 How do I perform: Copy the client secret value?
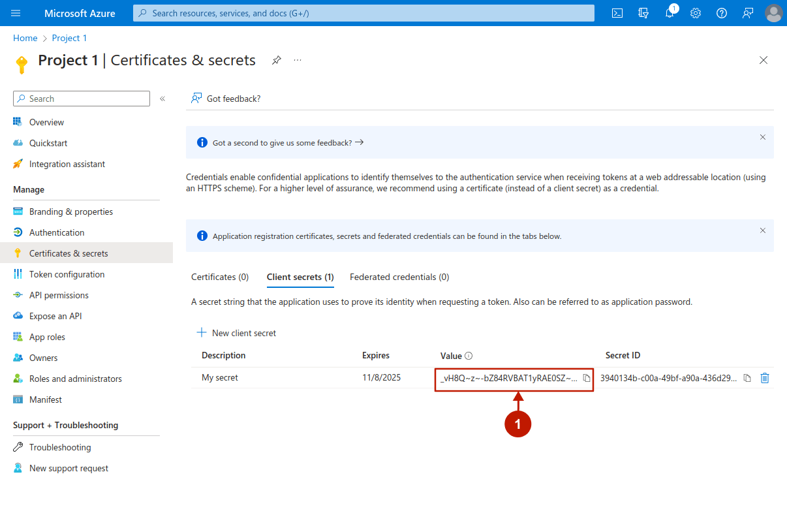(x=587, y=378)
